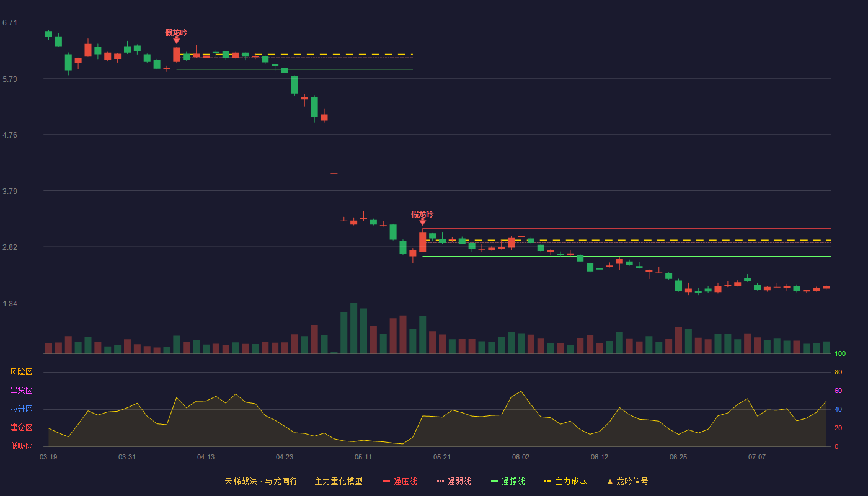The width and height of the screenshot is (868, 496).
Task: Select the 低吸区 zone label
Action: click(x=21, y=446)
